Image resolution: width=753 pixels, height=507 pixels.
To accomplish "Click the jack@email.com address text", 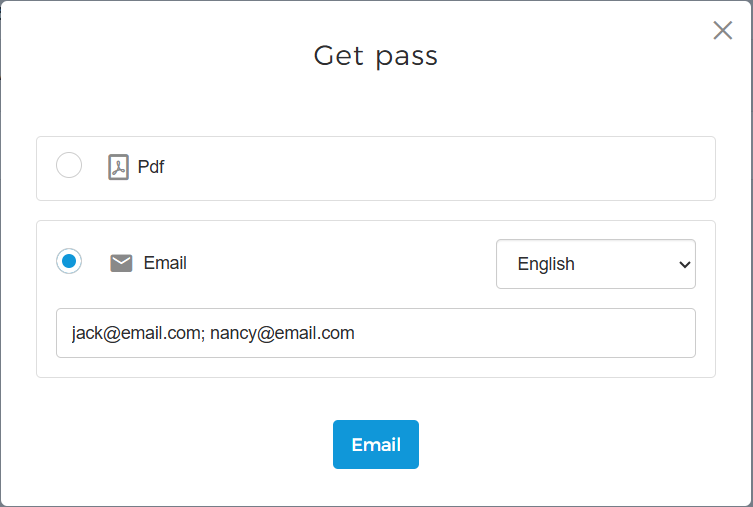I will pyautogui.click(x=134, y=333).
